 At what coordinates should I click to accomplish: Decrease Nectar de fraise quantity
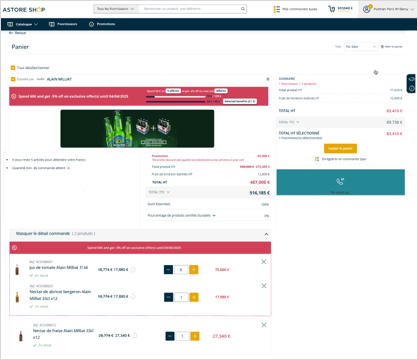coord(170,336)
